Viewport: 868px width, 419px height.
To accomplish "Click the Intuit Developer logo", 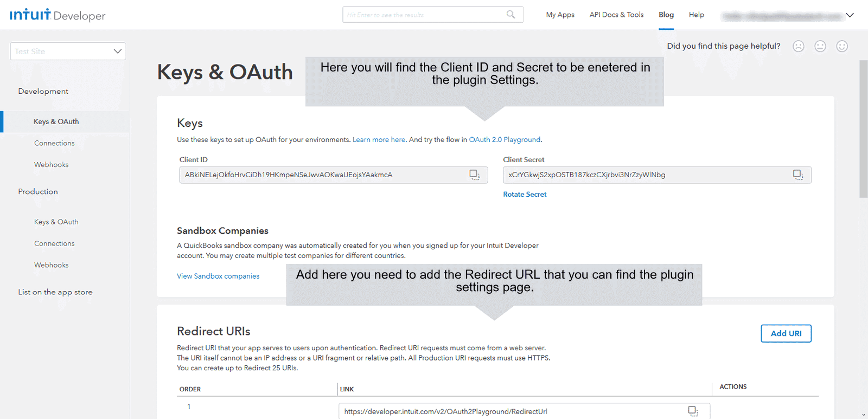I will [x=58, y=15].
